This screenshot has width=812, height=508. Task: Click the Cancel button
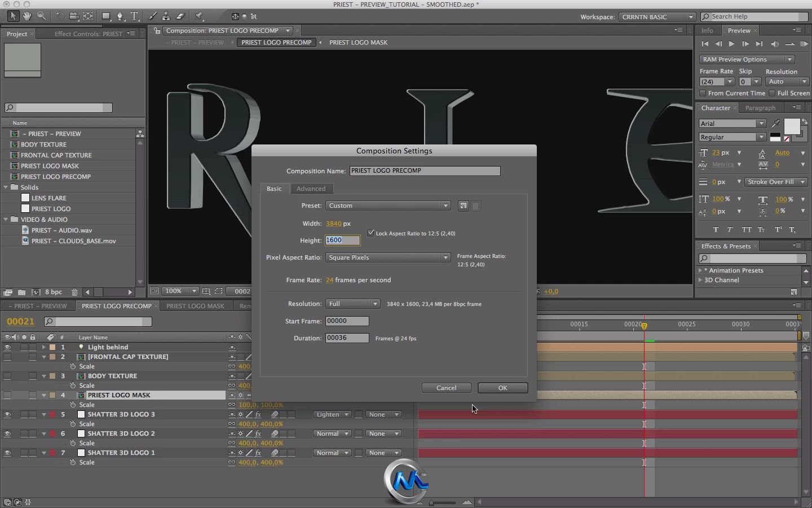click(x=446, y=388)
